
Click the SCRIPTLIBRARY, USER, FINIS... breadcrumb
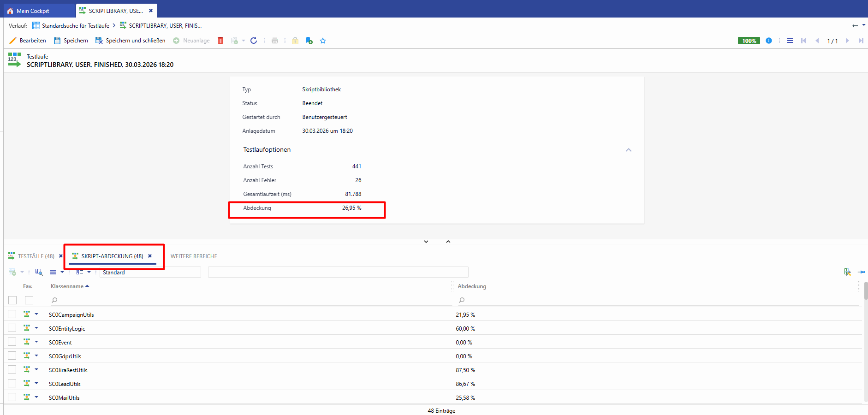point(161,26)
